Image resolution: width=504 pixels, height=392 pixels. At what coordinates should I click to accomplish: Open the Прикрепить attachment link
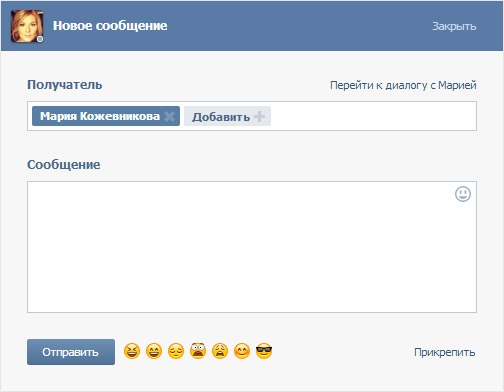tap(445, 352)
